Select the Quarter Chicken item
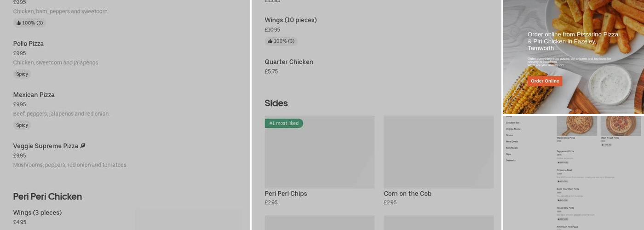 (x=289, y=62)
